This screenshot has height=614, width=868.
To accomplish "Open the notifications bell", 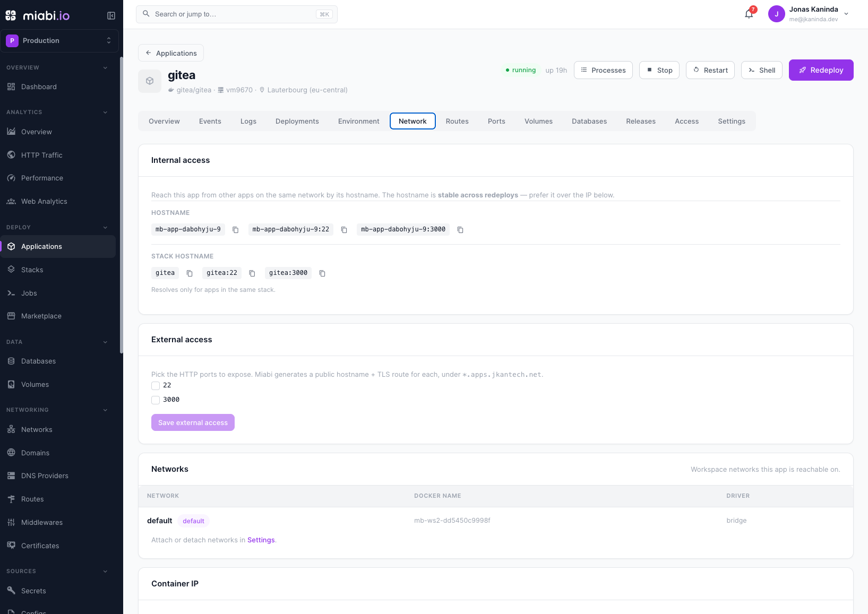I will tap(749, 14).
